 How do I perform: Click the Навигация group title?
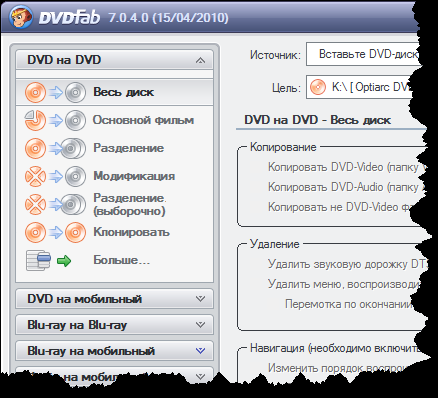pos(335,348)
